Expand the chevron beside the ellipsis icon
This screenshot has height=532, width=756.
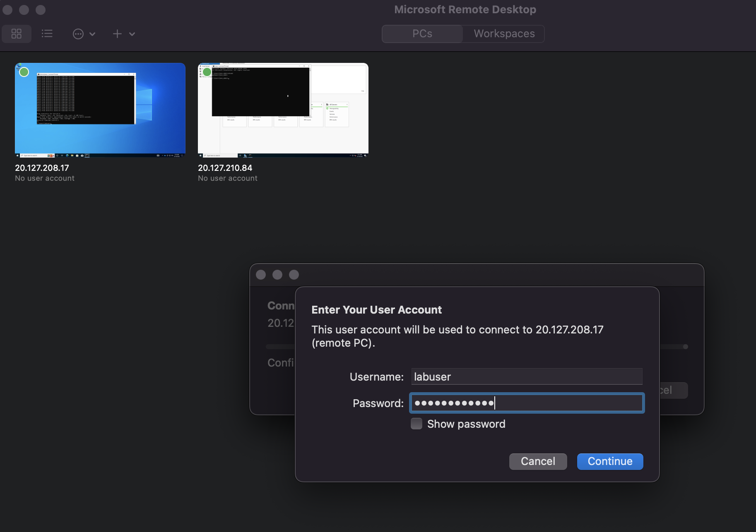click(92, 34)
